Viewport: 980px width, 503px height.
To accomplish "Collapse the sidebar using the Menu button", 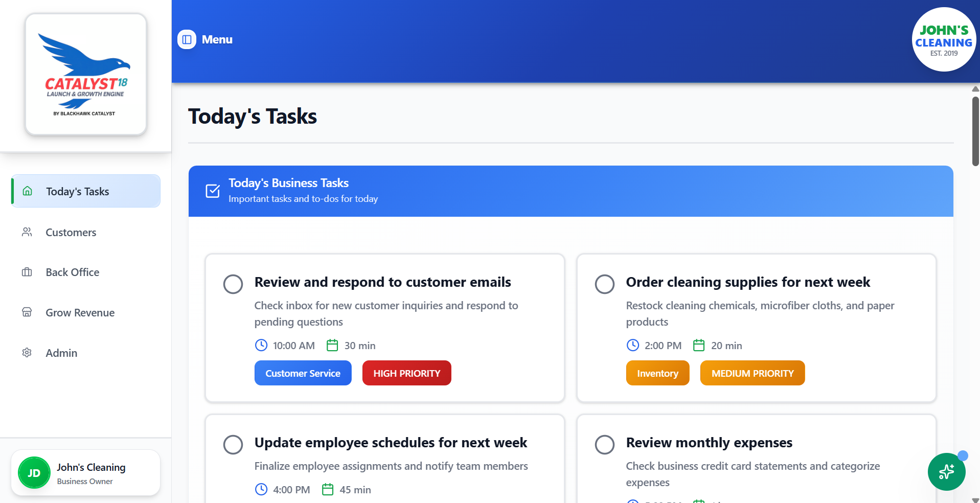I will coord(204,39).
